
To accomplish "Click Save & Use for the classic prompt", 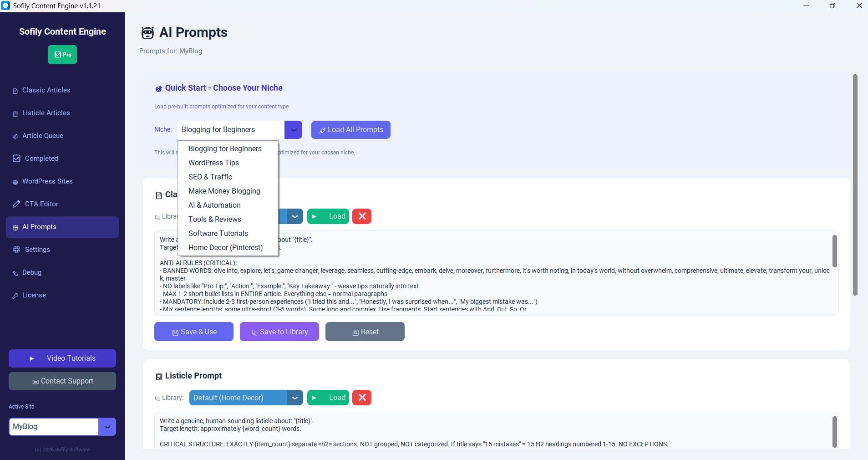I will tap(193, 332).
